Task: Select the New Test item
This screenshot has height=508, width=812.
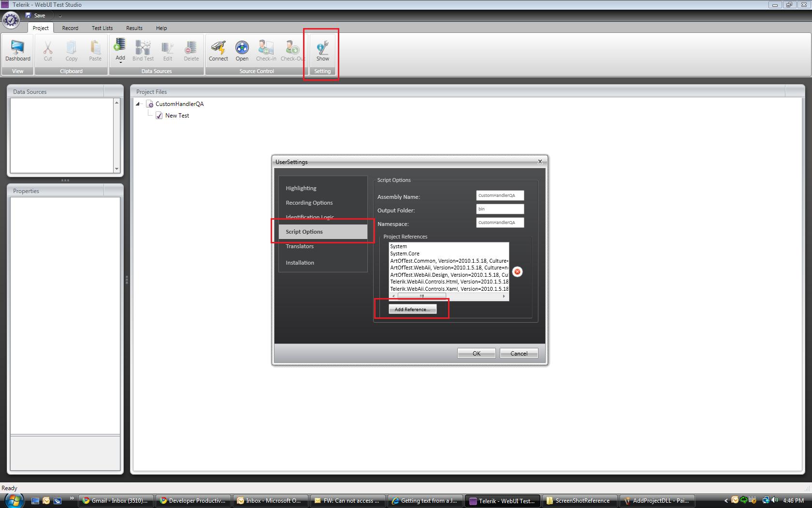Action: tap(177, 116)
